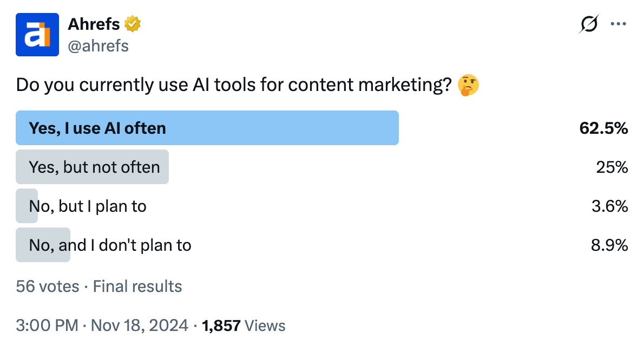Click the Ahrefs profile avatar
644x351 pixels.
tap(37, 34)
